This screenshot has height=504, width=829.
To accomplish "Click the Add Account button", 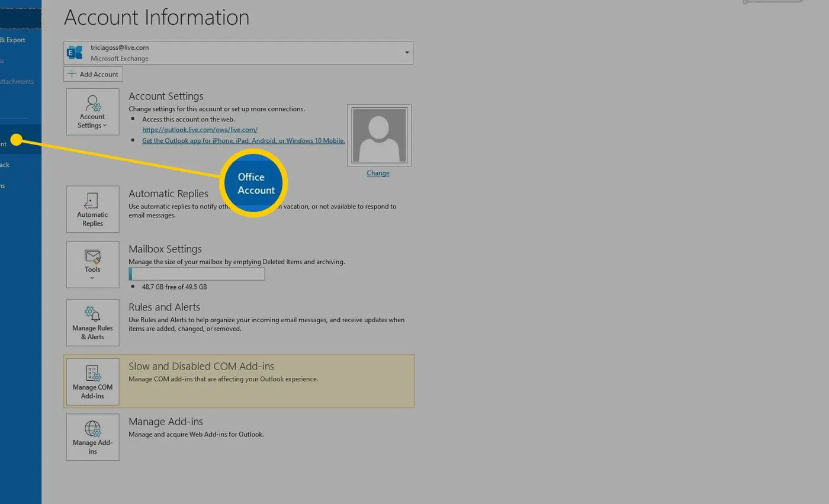I will click(x=93, y=73).
